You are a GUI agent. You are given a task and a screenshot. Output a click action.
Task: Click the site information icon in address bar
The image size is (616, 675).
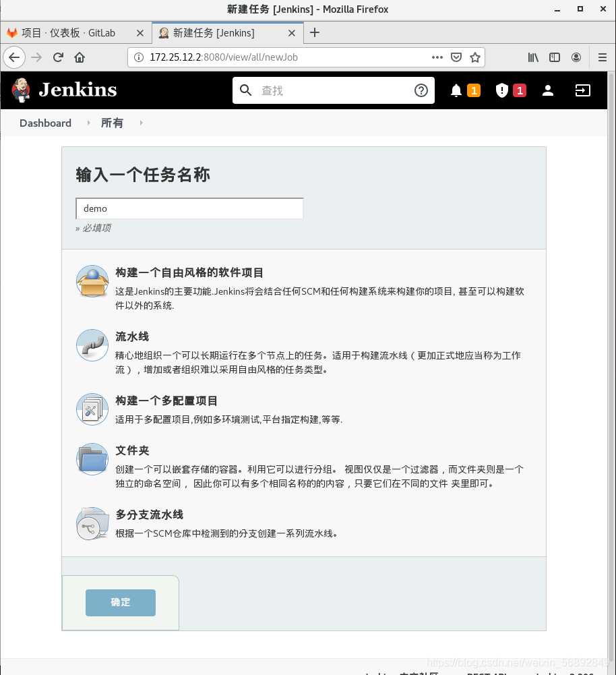139,57
